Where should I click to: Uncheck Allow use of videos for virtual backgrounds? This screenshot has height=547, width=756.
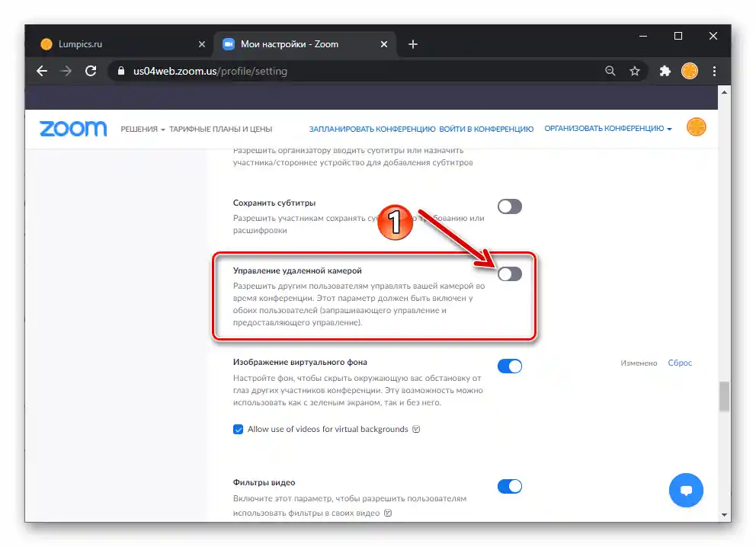[239, 430]
